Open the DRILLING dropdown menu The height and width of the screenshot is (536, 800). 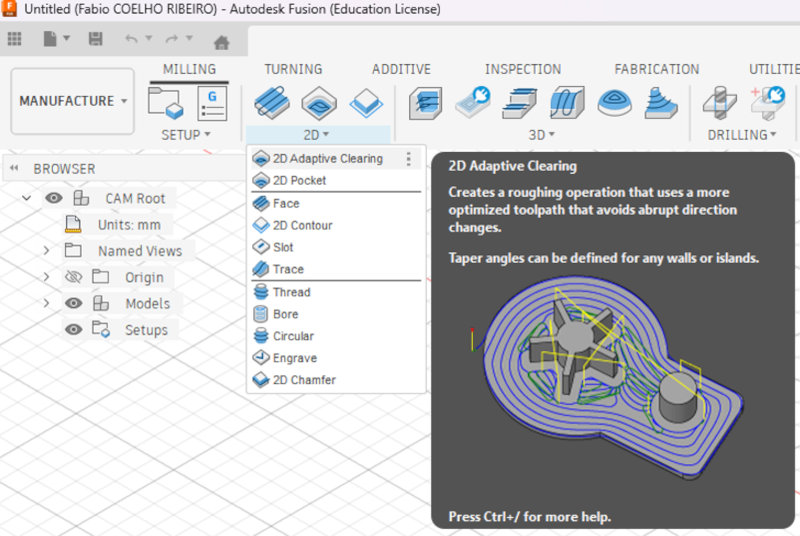click(742, 135)
